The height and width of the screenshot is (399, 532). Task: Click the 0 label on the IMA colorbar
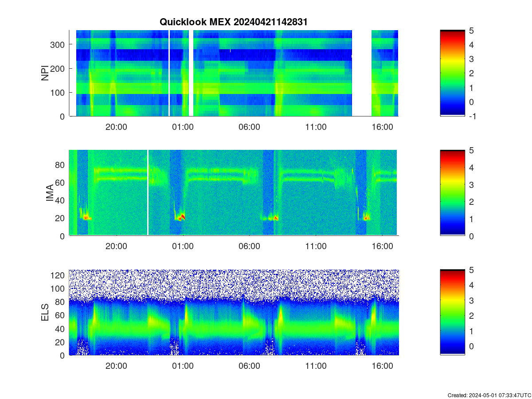[472, 236]
